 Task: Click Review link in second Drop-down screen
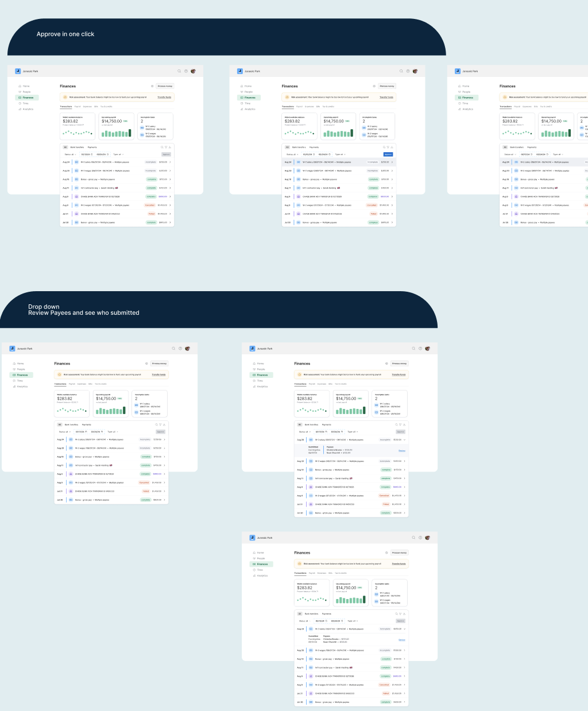[x=402, y=451]
